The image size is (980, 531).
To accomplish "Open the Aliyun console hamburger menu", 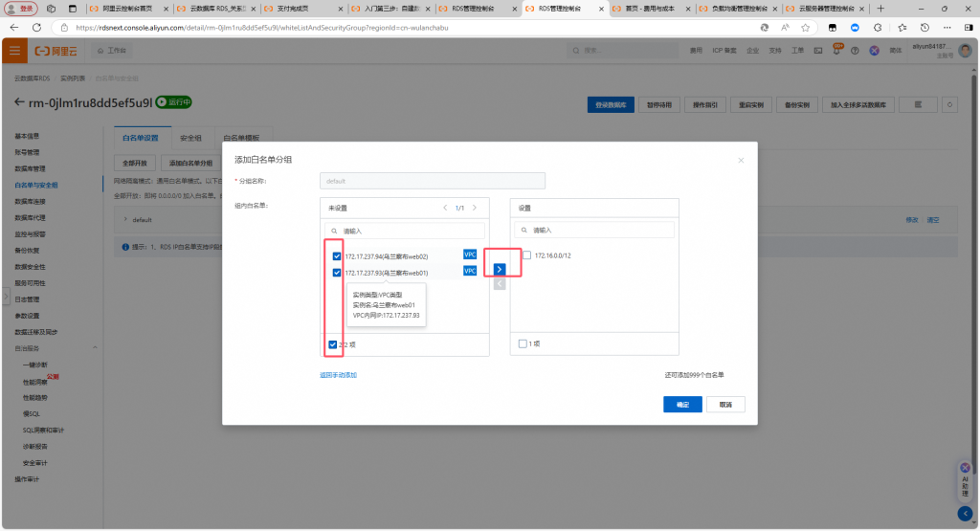I will click(16, 50).
